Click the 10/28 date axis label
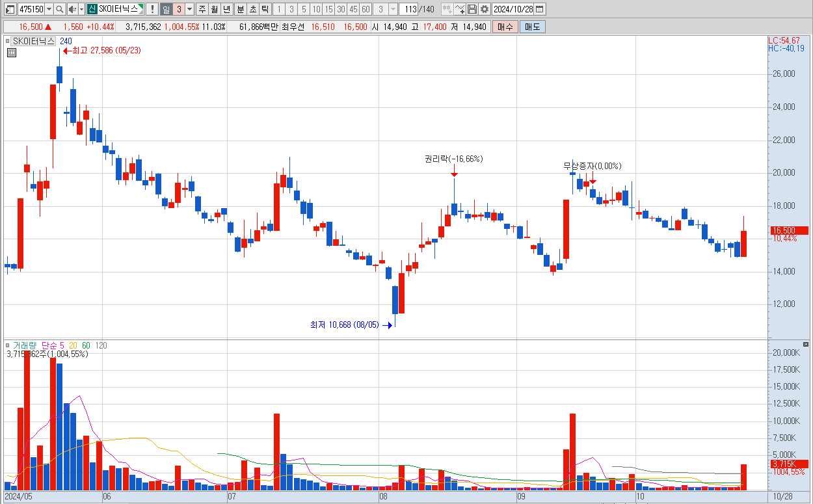Image resolution: width=813 pixels, height=504 pixels. (783, 496)
